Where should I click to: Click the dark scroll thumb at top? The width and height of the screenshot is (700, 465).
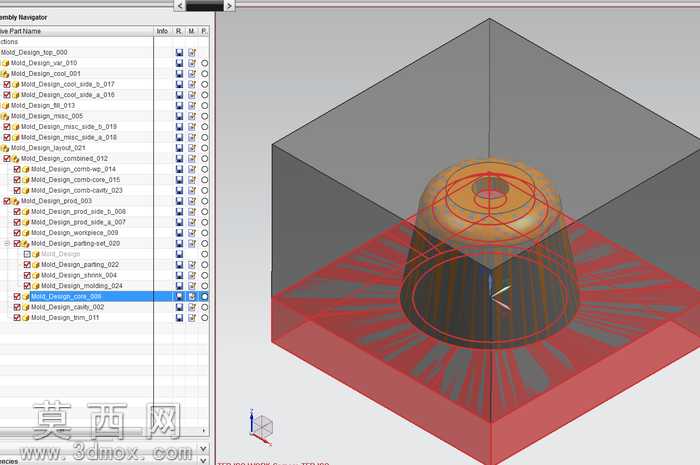coord(204,6)
